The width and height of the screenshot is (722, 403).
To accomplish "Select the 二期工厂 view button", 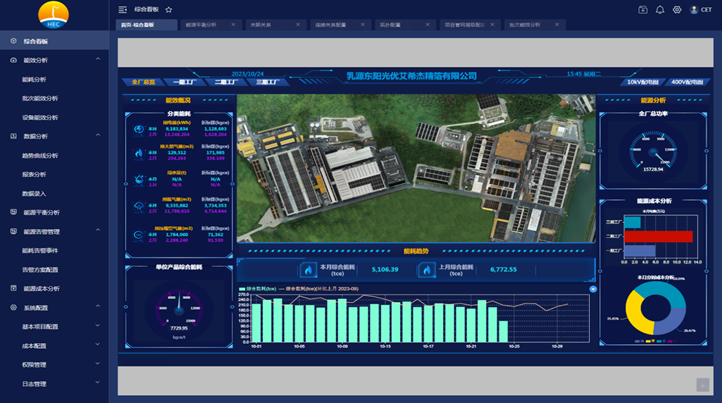I will pos(226,82).
